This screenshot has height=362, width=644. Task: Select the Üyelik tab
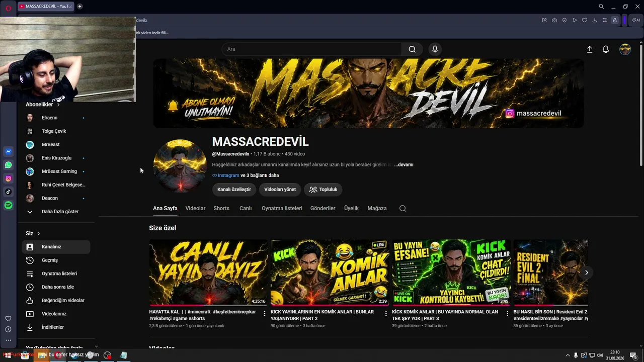pyautogui.click(x=351, y=208)
